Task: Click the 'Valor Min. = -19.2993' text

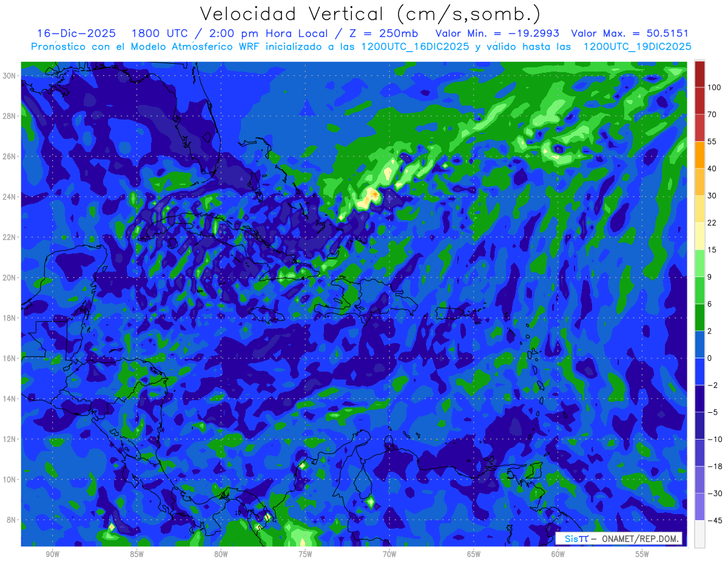Action: point(497,33)
